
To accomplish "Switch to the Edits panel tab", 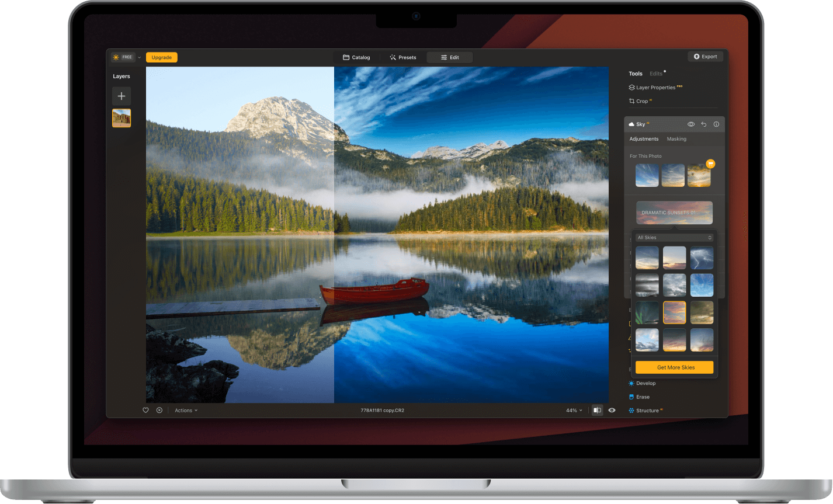I will pos(656,74).
